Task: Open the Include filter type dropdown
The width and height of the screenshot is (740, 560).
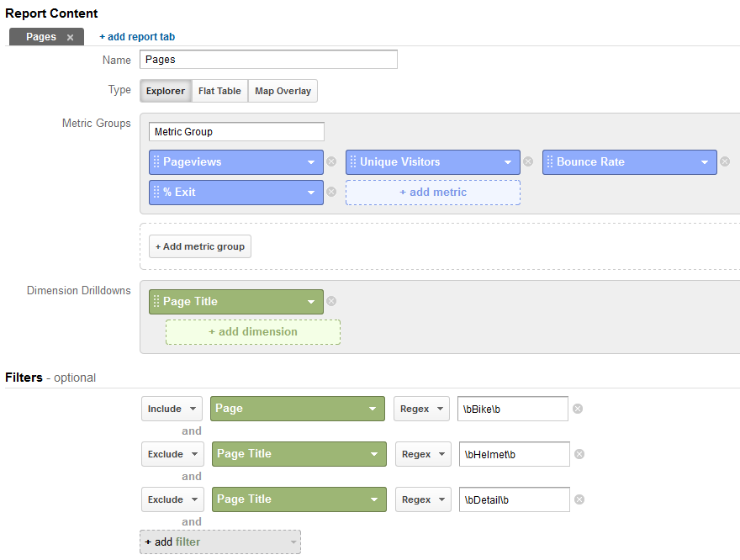Action: click(x=172, y=409)
